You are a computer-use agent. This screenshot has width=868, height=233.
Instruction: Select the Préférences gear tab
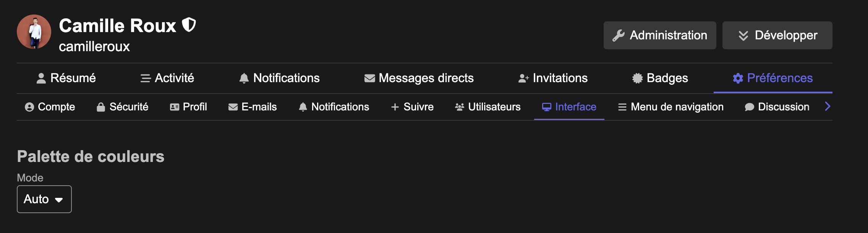pos(772,78)
